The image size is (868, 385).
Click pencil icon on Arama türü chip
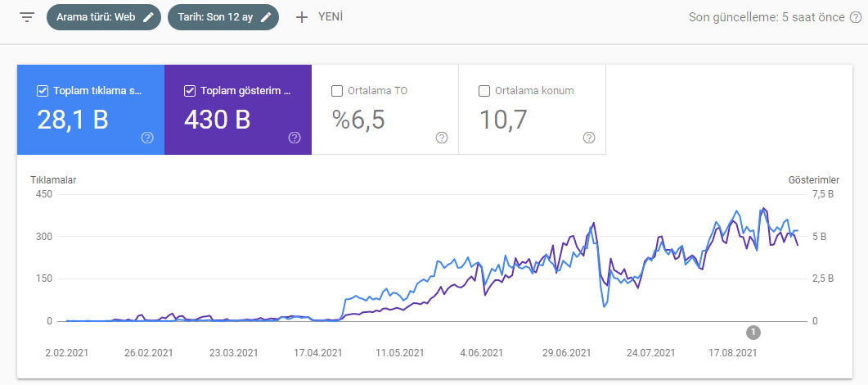148,17
